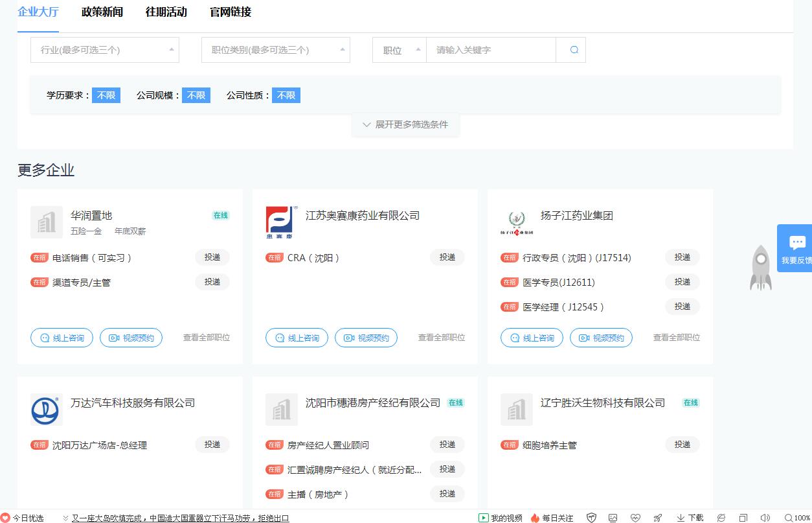Click 视频预约 for 江苏奥赛康药业

tap(366, 338)
